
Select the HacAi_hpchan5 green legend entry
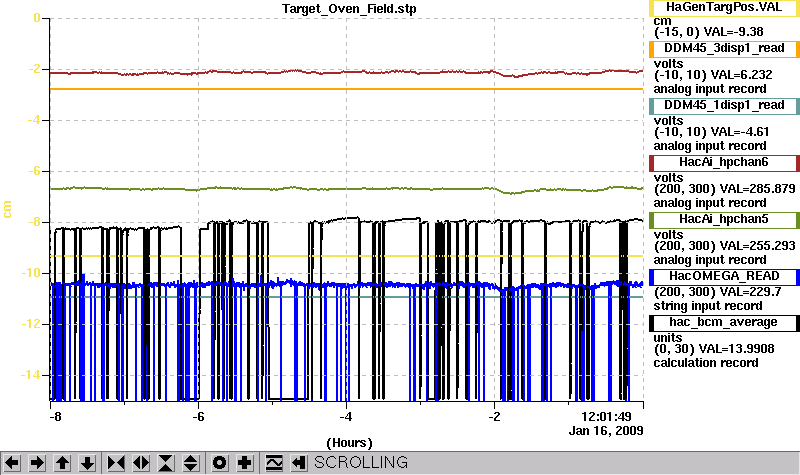pos(724,220)
